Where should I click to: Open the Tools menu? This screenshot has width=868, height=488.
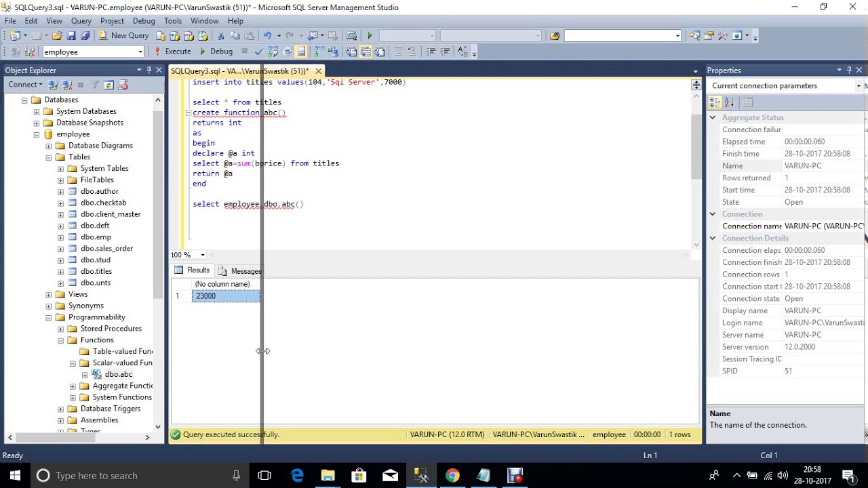pyautogui.click(x=173, y=21)
